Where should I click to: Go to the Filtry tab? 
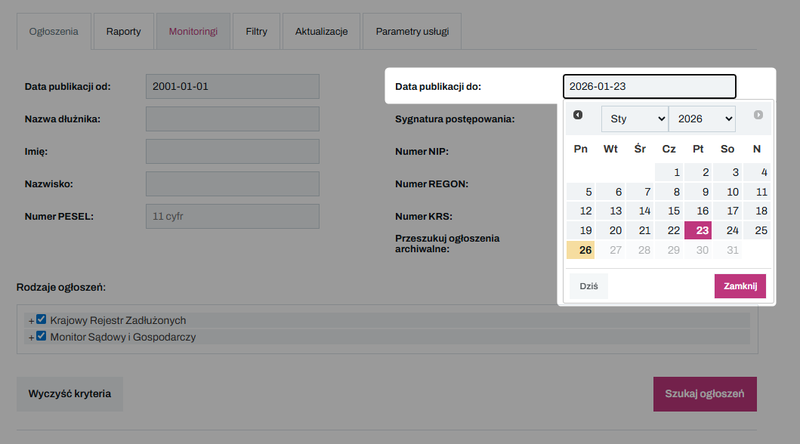point(256,32)
